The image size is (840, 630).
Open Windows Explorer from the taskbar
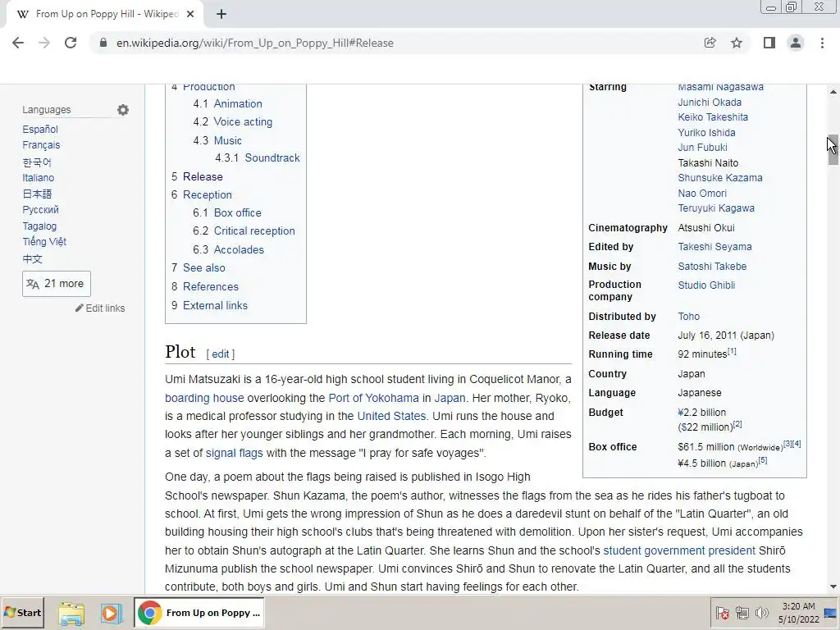coord(71,613)
